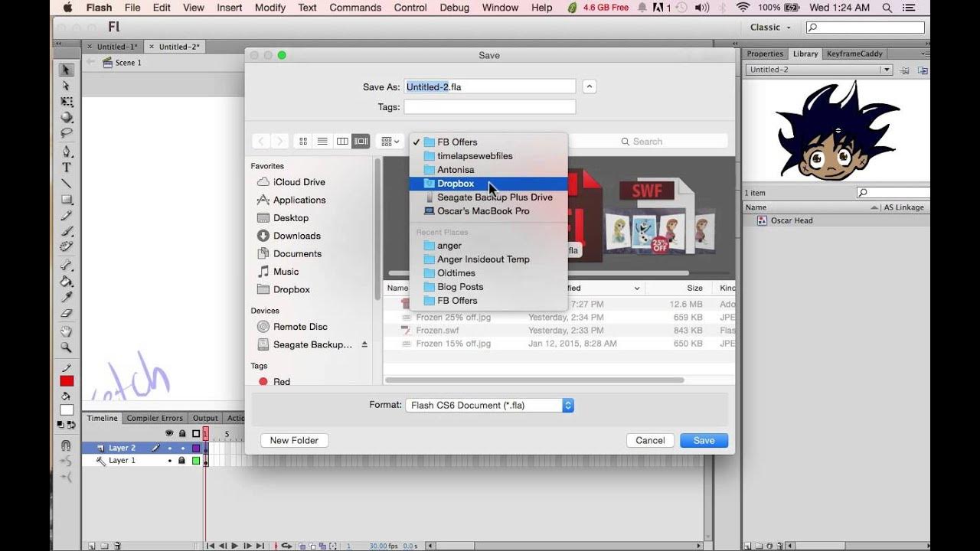Toggle visibility dot of Layer 1

pos(169,461)
